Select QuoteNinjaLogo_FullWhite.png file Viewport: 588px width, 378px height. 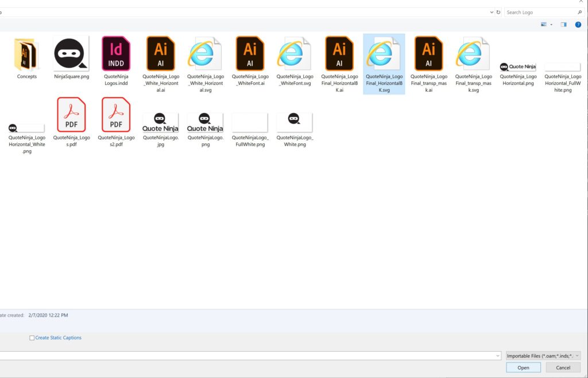tap(250, 130)
